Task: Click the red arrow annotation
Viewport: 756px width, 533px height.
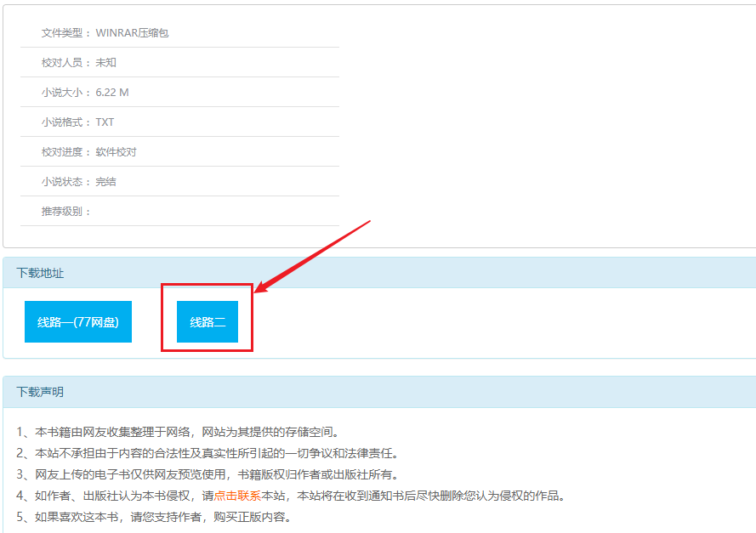Action: [x=315, y=257]
